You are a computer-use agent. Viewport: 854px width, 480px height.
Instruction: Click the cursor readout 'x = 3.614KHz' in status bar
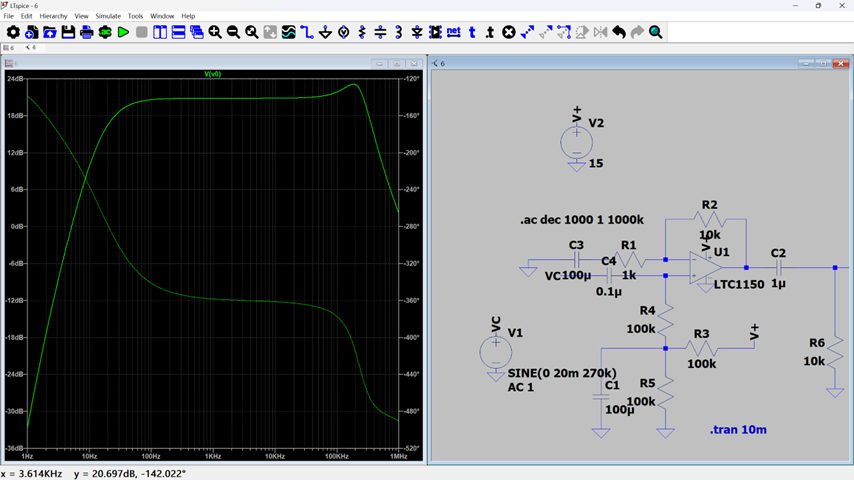32,473
